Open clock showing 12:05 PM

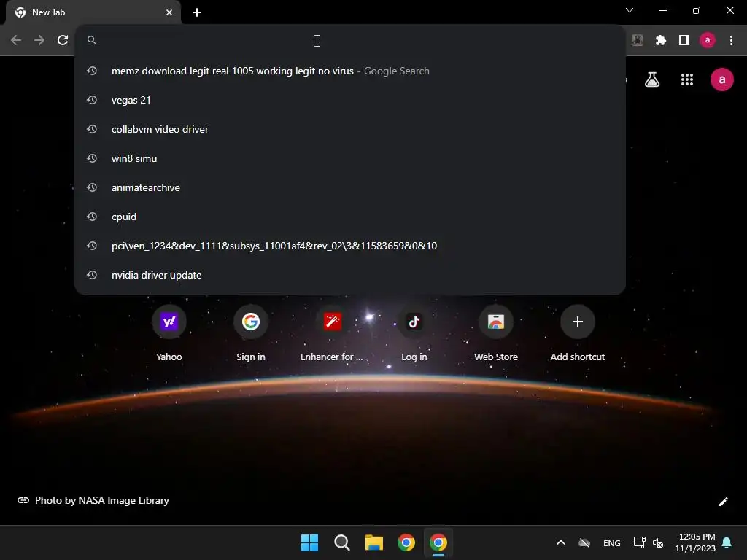[695, 542]
